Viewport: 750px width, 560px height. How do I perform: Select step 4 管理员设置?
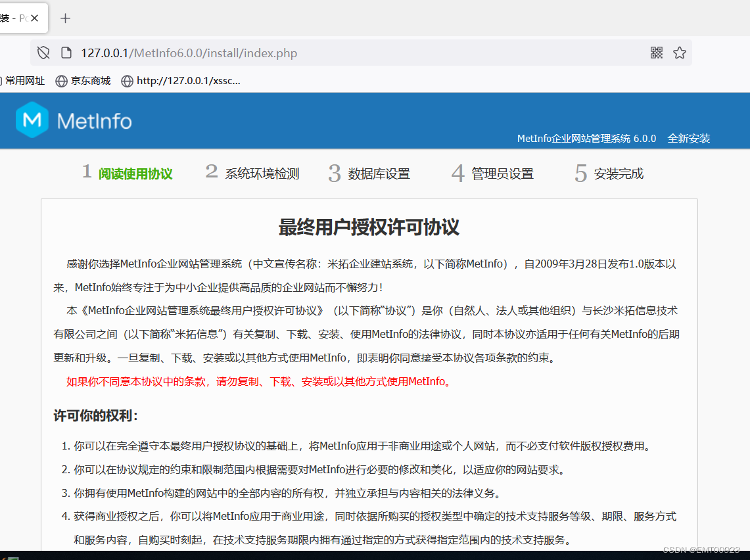[x=493, y=173]
